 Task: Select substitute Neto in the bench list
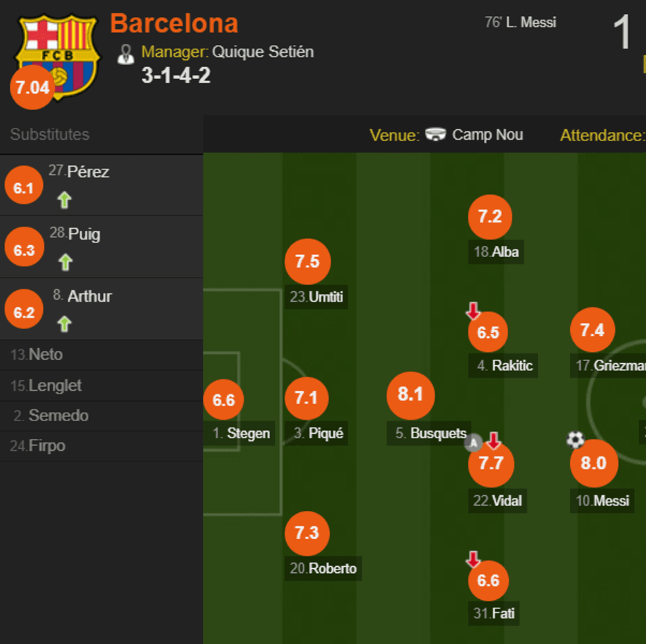37,355
